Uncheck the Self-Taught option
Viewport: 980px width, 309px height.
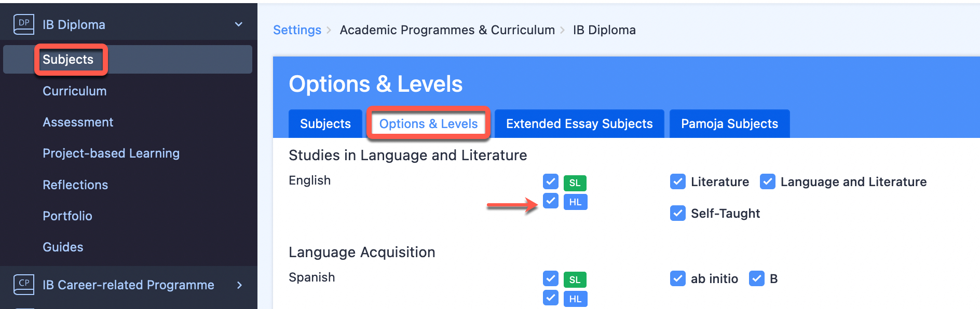tap(678, 213)
